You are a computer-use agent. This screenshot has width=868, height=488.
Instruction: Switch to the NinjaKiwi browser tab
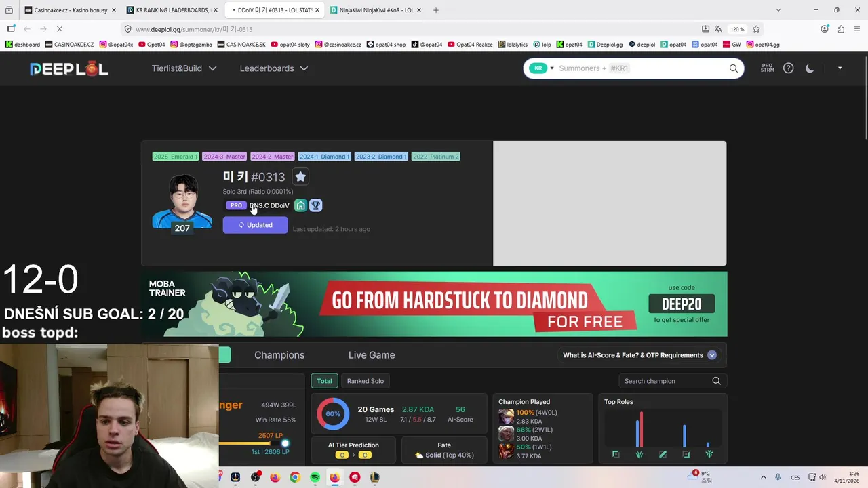376,10
